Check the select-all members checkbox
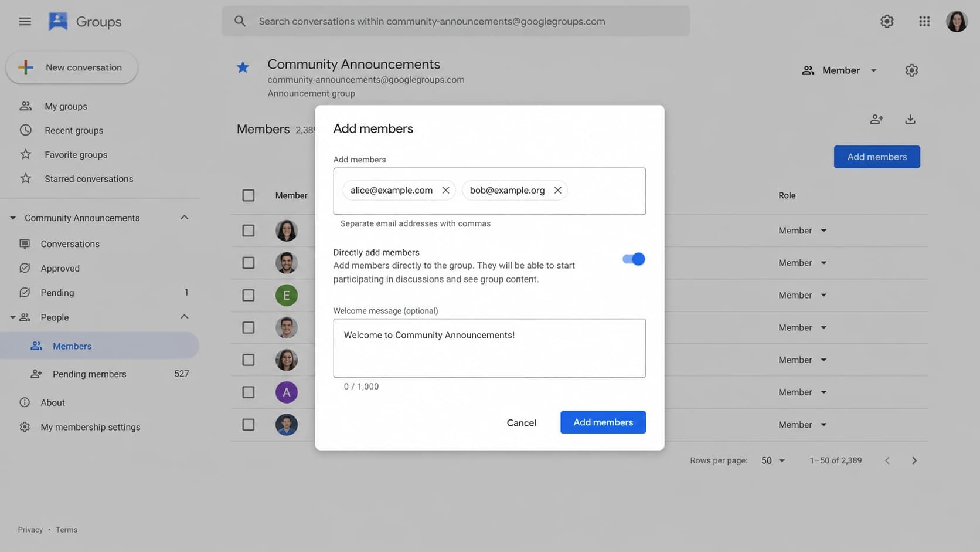This screenshot has width=980, height=552. tap(249, 195)
